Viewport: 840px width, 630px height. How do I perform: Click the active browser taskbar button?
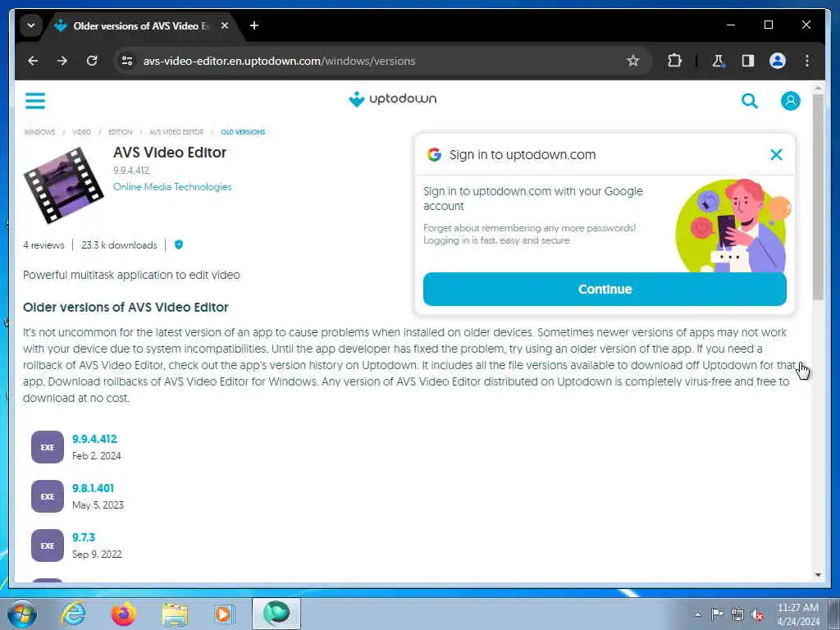(x=276, y=614)
